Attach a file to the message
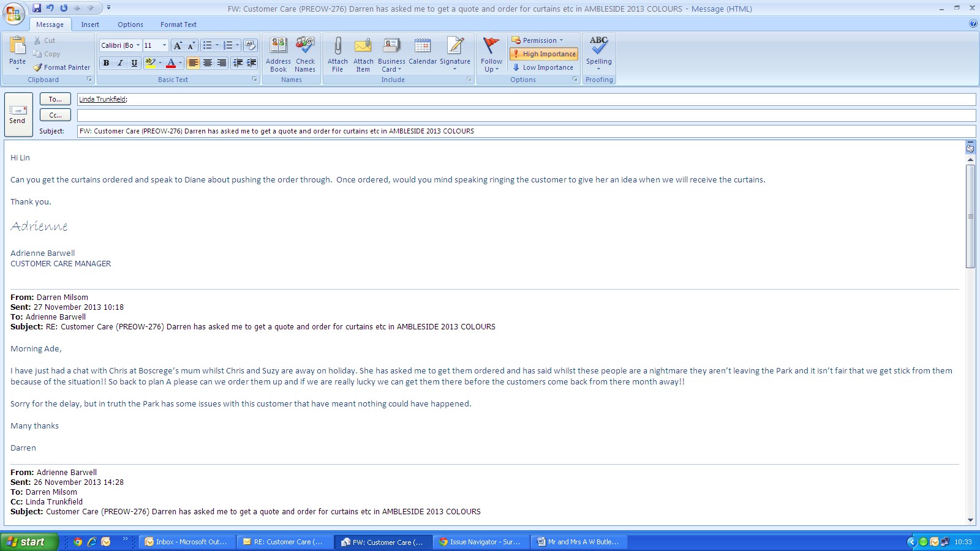This screenshot has height=551, width=980. [337, 54]
